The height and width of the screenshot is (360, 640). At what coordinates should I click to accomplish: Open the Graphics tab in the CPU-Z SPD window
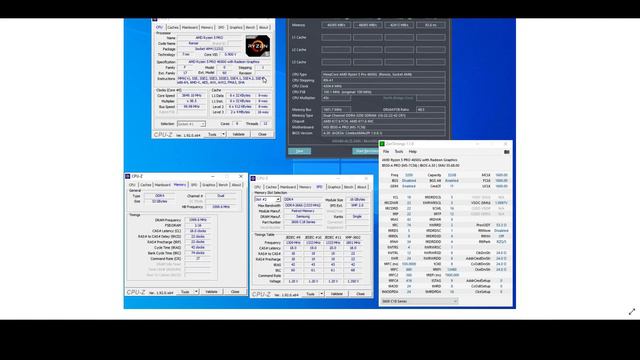(x=334, y=187)
